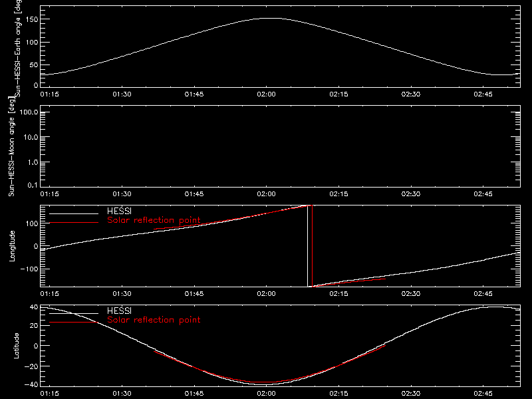The height and width of the screenshot is (399, 532).
Task: Click the Sun-HESSI-Moon angle axis title
Action: [x=11, y=146]
